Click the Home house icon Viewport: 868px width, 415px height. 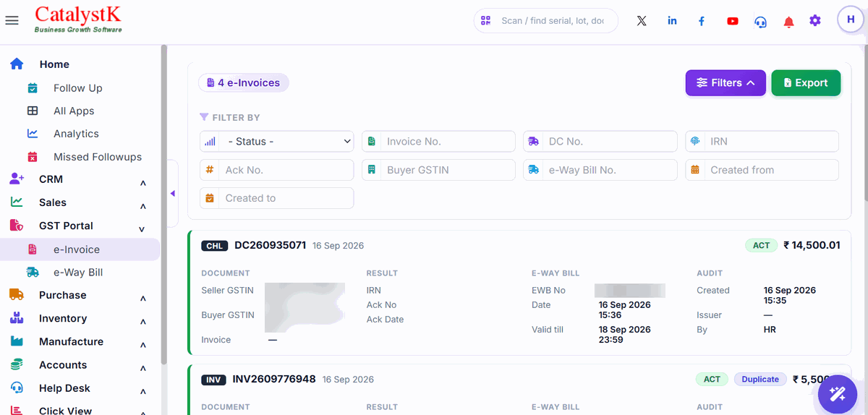[17, 64]
